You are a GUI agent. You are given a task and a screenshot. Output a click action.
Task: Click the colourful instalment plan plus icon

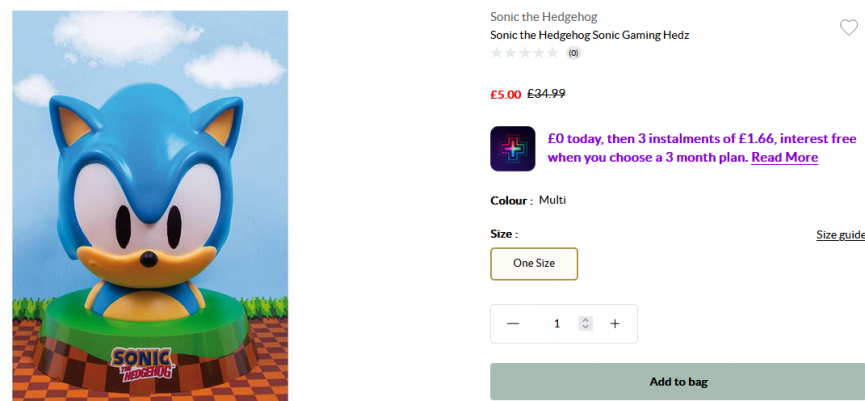pos(512,148)
